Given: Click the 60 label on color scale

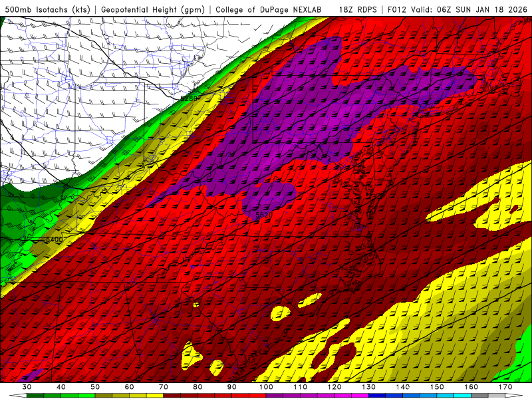Looking at the screenshot, I should tap(129, 387).
